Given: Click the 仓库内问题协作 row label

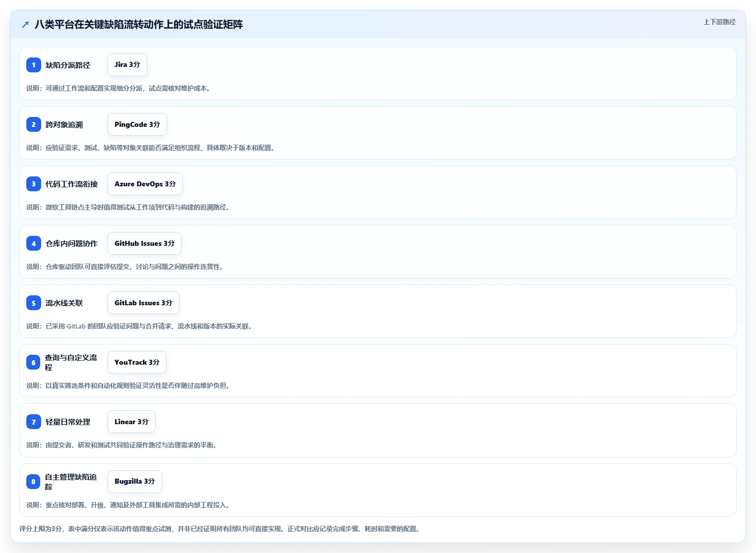Looking at the screenshot, I should [72, 243].
